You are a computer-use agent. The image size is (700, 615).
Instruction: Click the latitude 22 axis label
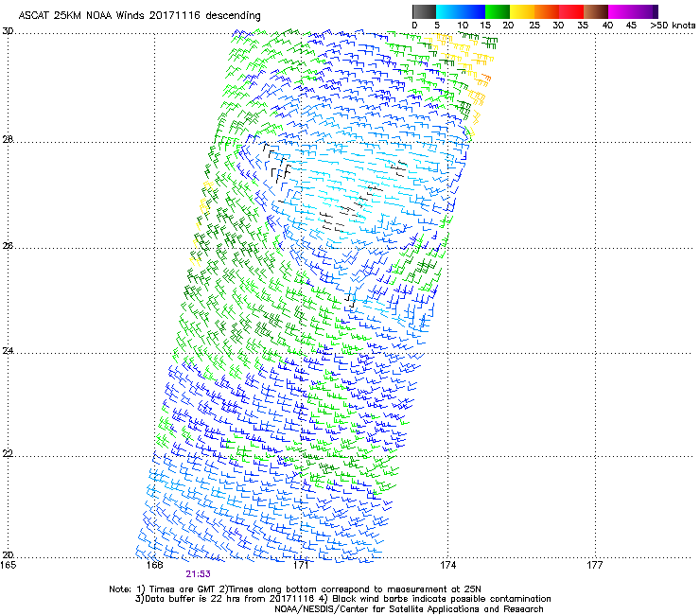coord(8,454)
